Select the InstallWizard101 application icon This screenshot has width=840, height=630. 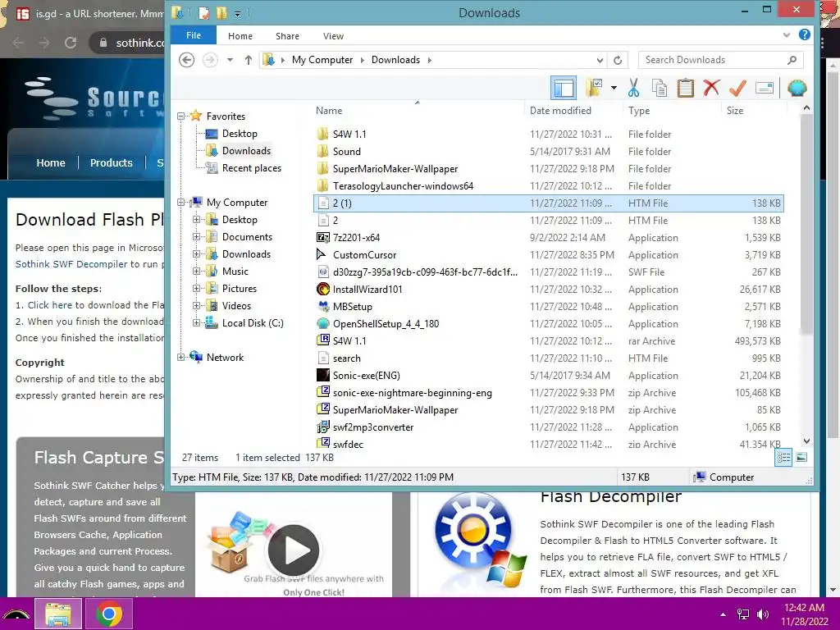coord(323,290)
